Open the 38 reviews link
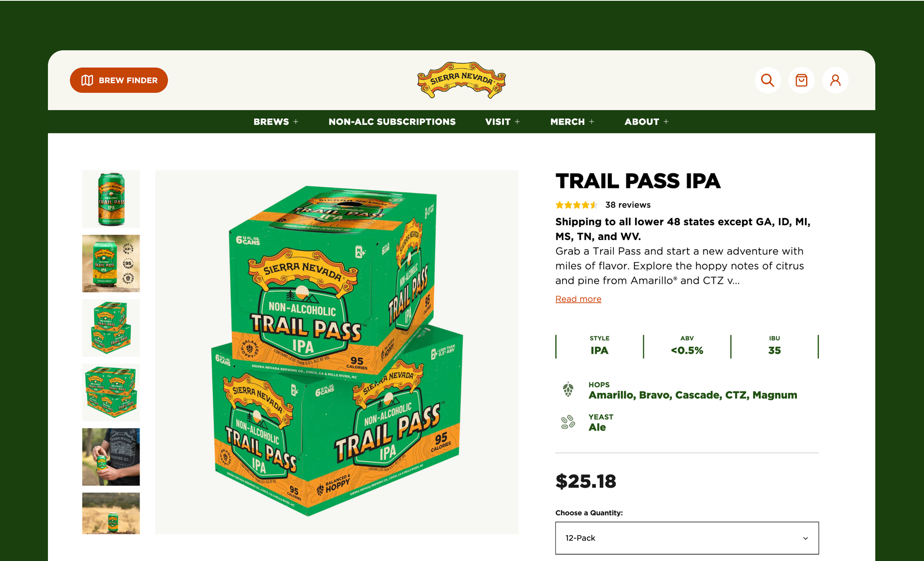The height and width of the screenshot is (561, 924). [627, 205]
